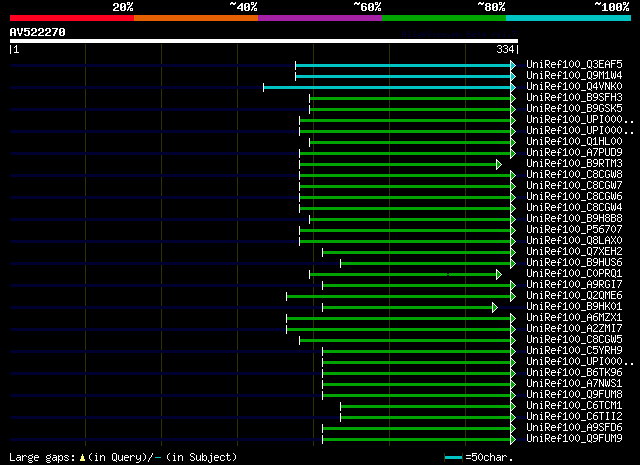Select the UniRef100_C8CGW8 label
640x465 pixels.
(x=574, y=175)
